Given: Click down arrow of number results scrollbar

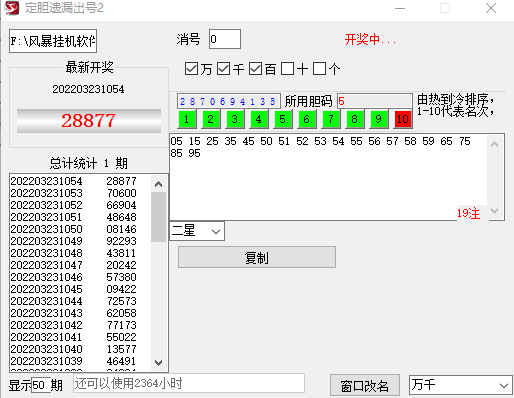Looking at the screenshot, I should 495,211.
